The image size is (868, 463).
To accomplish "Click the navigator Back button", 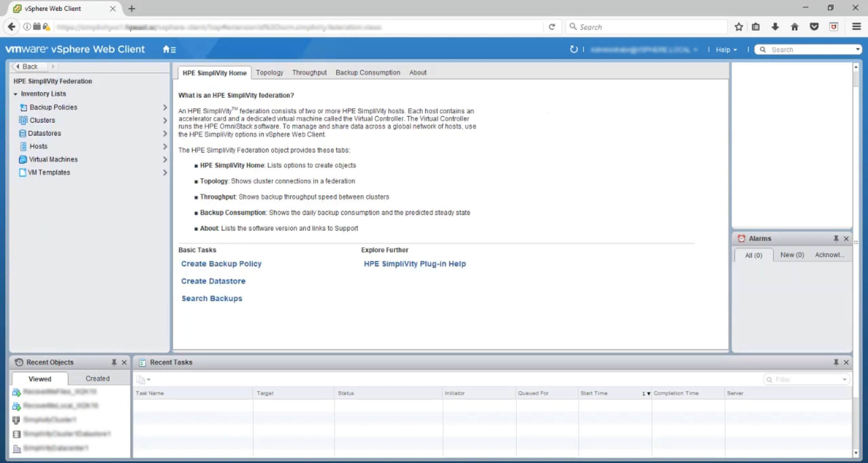I will tap(29, 66).
